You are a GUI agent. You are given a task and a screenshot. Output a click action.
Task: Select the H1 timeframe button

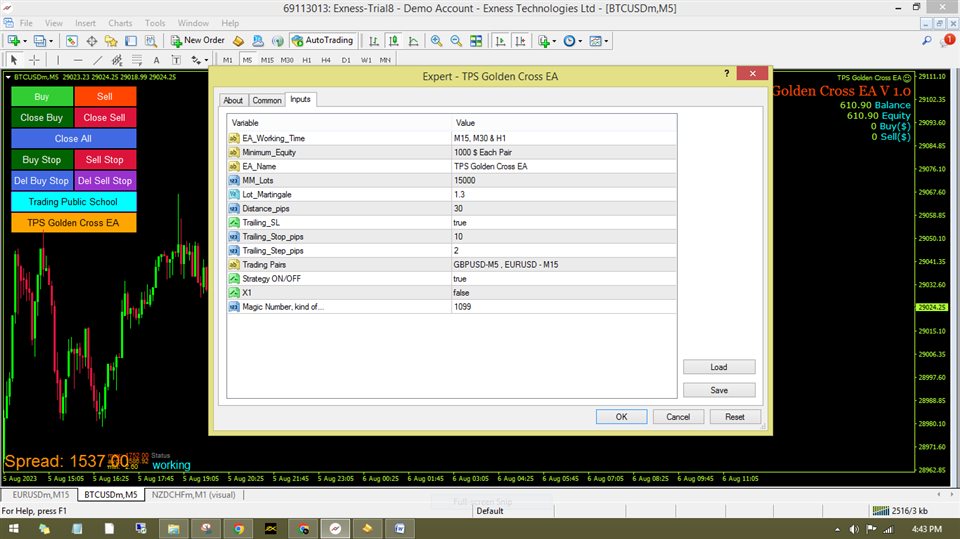coord(307,60)
